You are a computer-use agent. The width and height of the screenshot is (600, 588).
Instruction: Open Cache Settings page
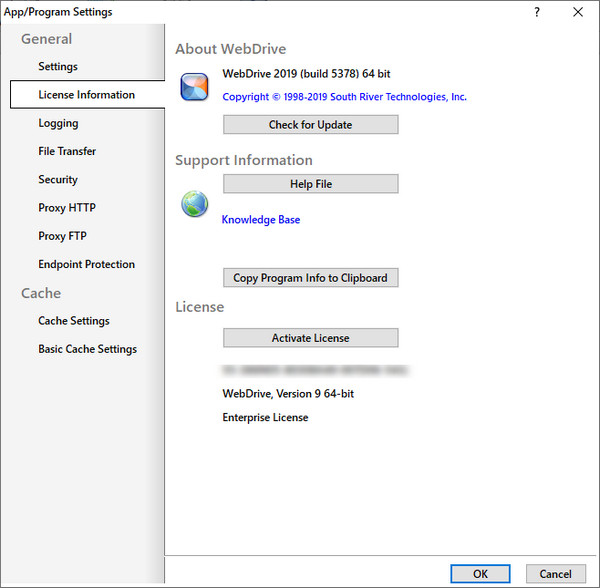point(74,321)
